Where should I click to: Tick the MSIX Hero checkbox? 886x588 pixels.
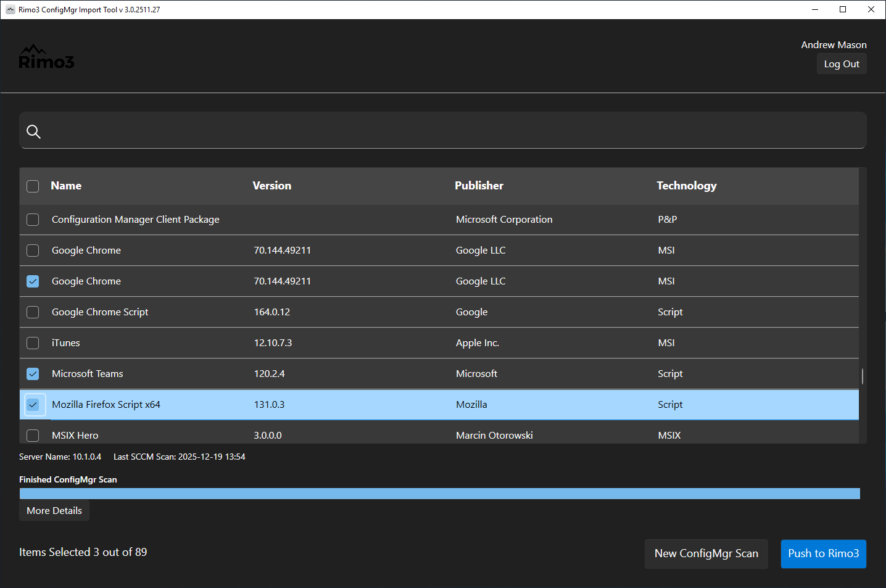pyautogui.click(x=33, y=436)
